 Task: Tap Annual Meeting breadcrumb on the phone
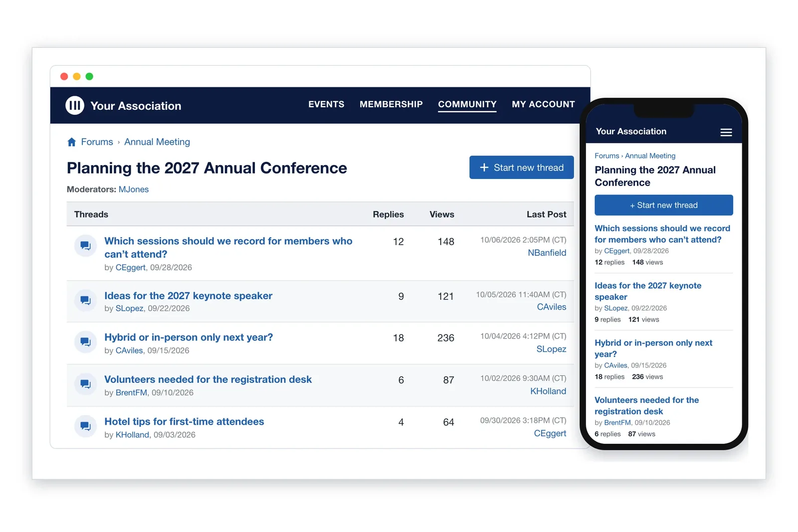pyautogui.click(x=650, y=156)
